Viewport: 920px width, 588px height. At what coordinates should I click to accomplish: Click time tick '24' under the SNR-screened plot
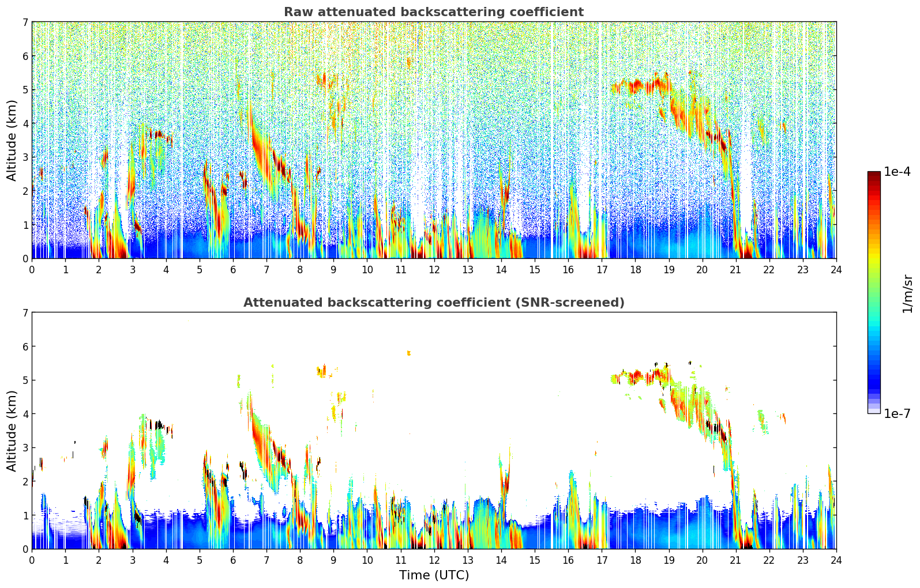coord(836,560)
